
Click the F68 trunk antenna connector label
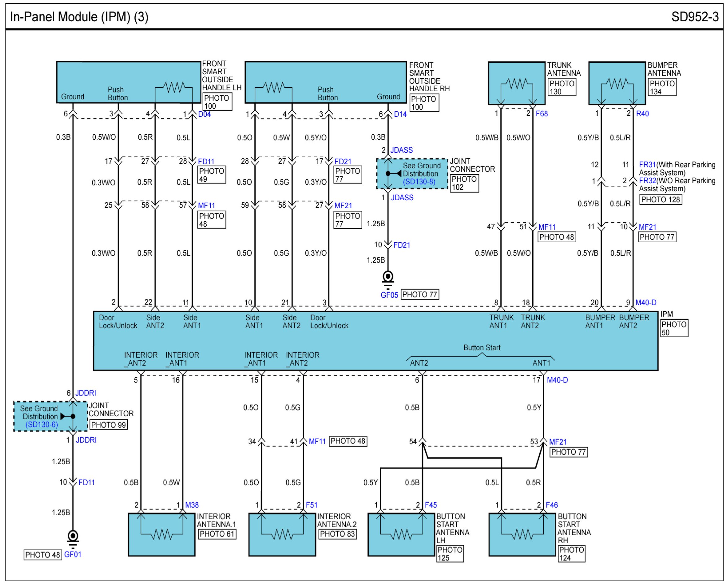542,114
